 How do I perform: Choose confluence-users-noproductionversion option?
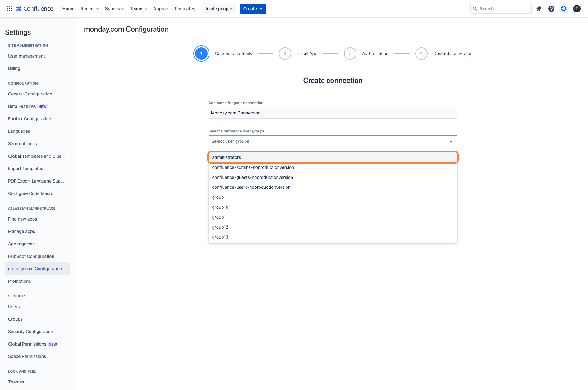pyautogui.click(x=333, y=187)
